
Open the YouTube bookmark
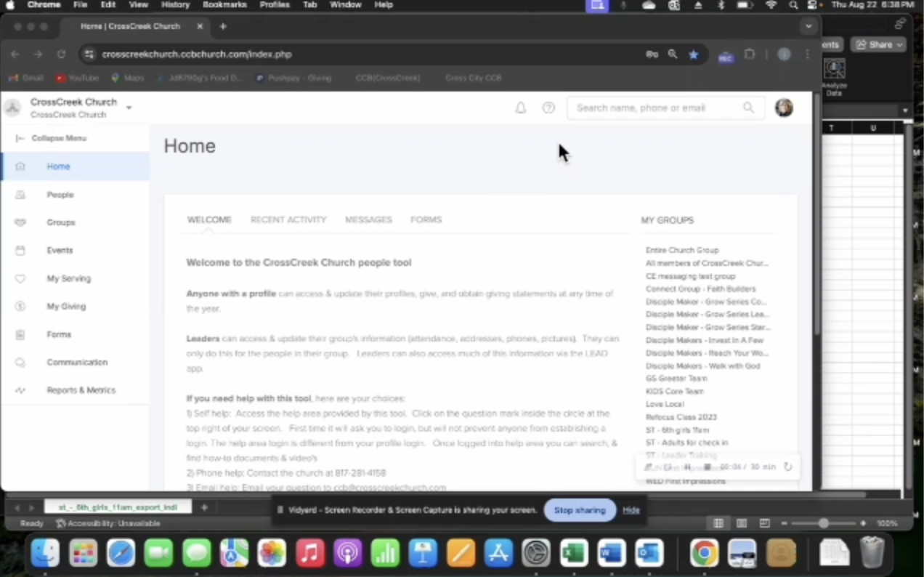[77, 78]
